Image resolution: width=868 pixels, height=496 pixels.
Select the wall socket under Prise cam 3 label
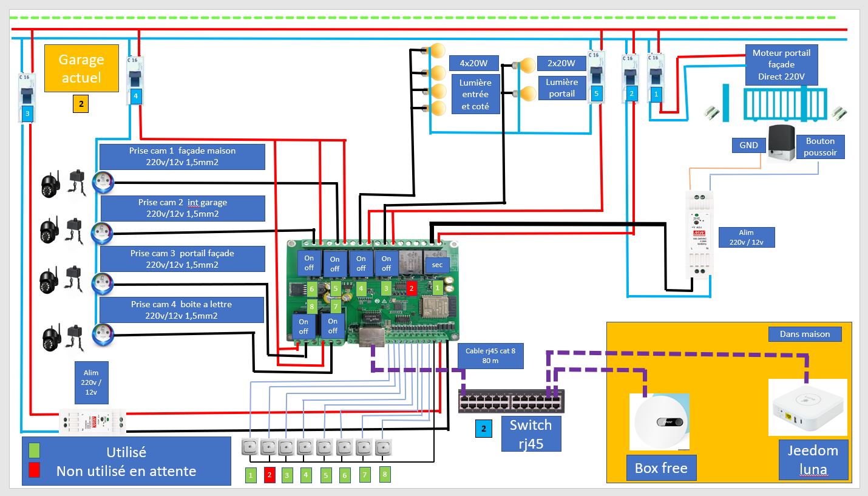coord(102,283)
